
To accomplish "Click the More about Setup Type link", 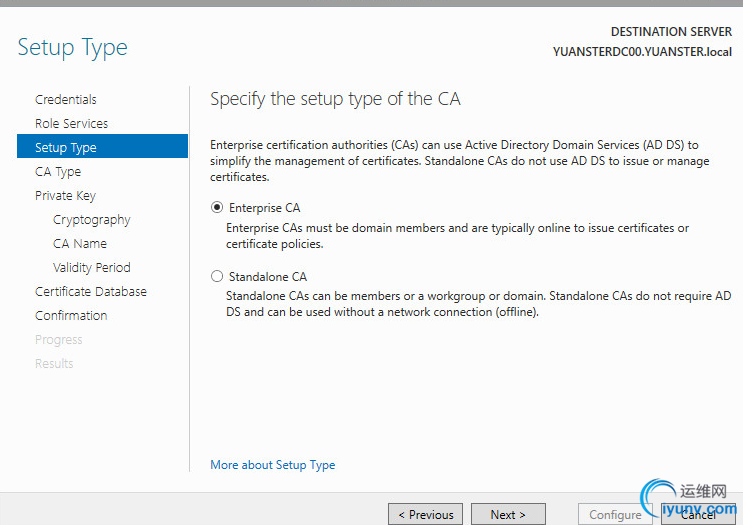I will click(x=273, y=465).
